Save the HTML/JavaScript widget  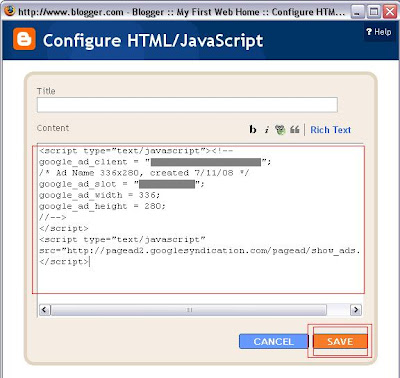click(x=340, y=342)
